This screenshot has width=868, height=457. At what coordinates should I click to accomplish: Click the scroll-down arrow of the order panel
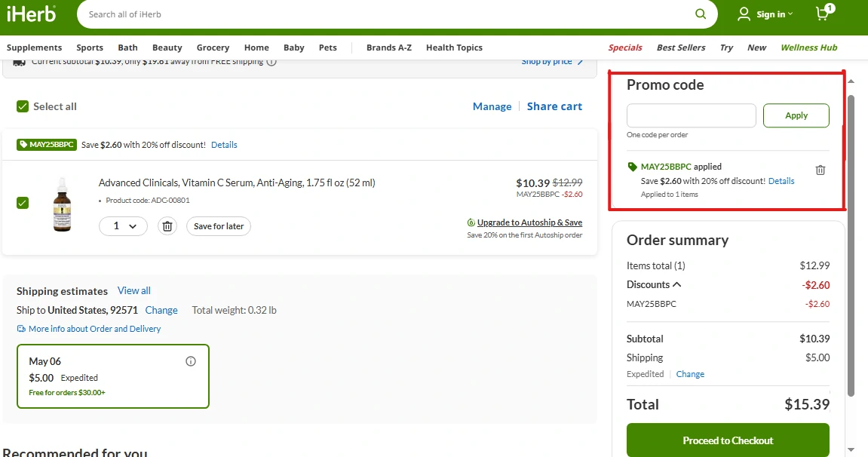[x=851, y=449]
